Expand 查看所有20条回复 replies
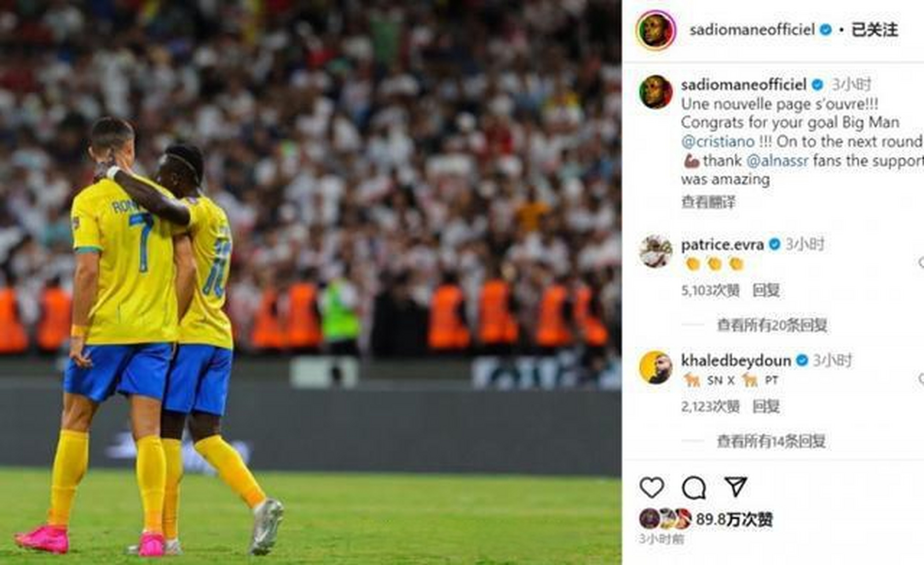924x565 pixels. [x=772, y=325]
